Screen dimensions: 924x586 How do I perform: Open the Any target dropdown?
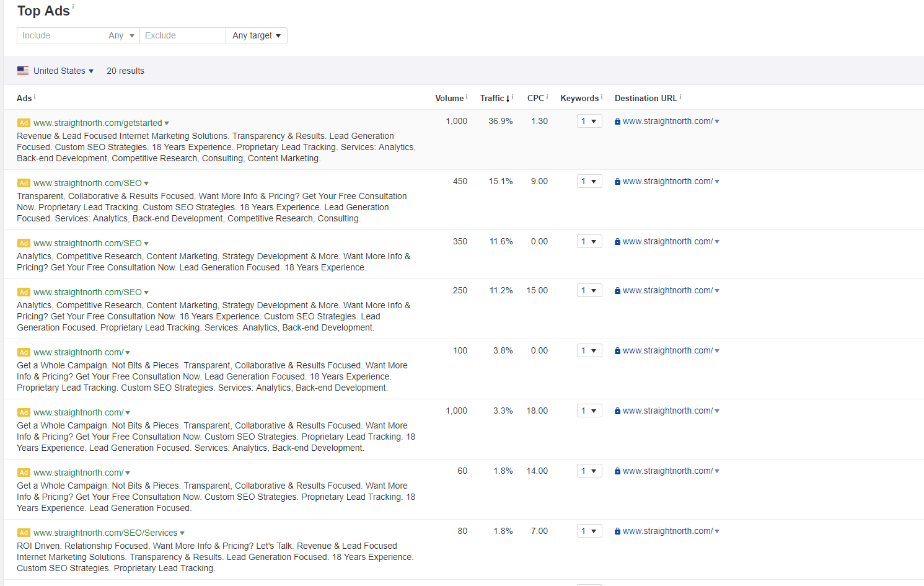click(x=256, y=35)
